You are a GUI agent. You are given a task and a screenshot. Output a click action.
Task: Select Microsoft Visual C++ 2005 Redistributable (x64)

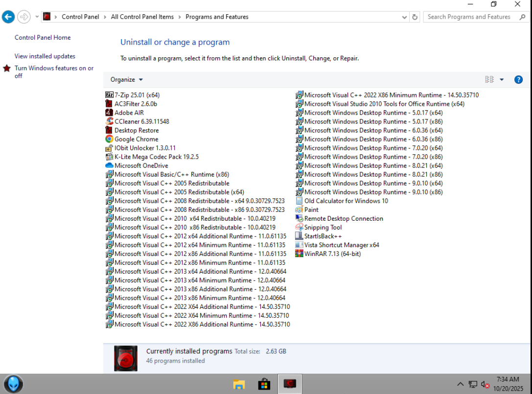(175, 192)
